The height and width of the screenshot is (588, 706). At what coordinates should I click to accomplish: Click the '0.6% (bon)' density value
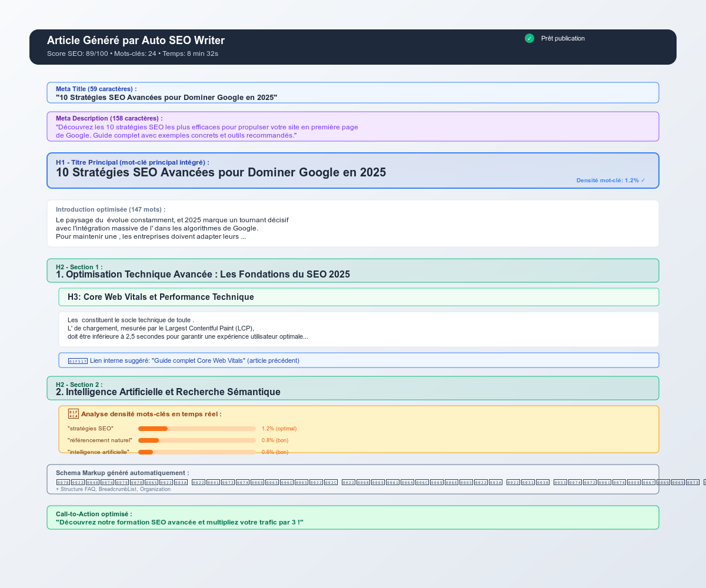coord(275,452)
